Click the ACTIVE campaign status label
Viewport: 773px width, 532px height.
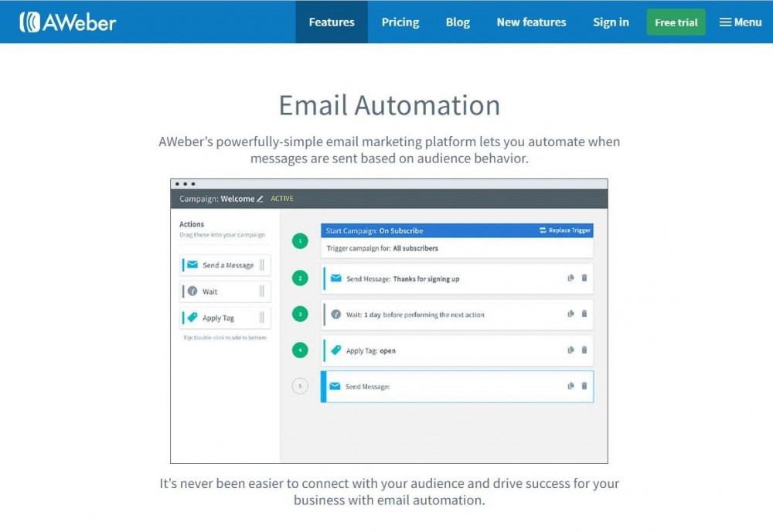pyautogui.click(x=282, y=199)
